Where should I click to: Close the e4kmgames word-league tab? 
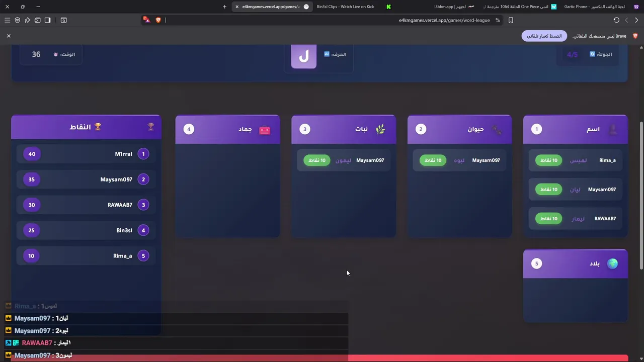coord(237,7)
